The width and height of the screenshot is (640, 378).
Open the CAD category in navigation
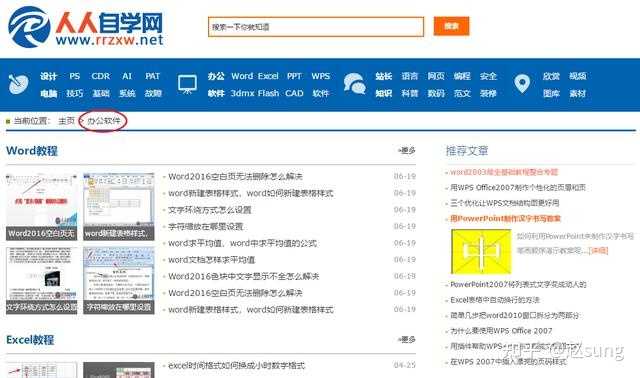[294, 93]
